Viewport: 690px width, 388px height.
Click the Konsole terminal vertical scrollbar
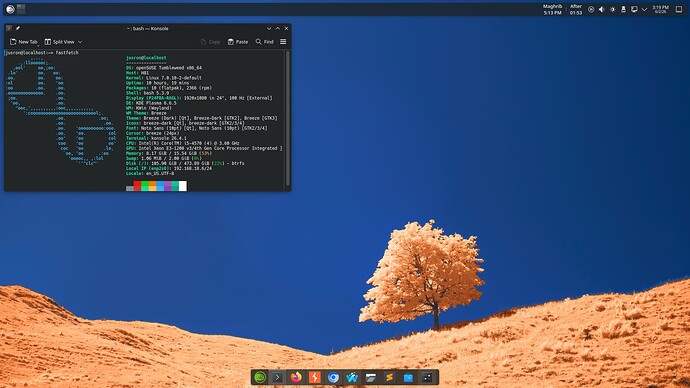(288, 119)
